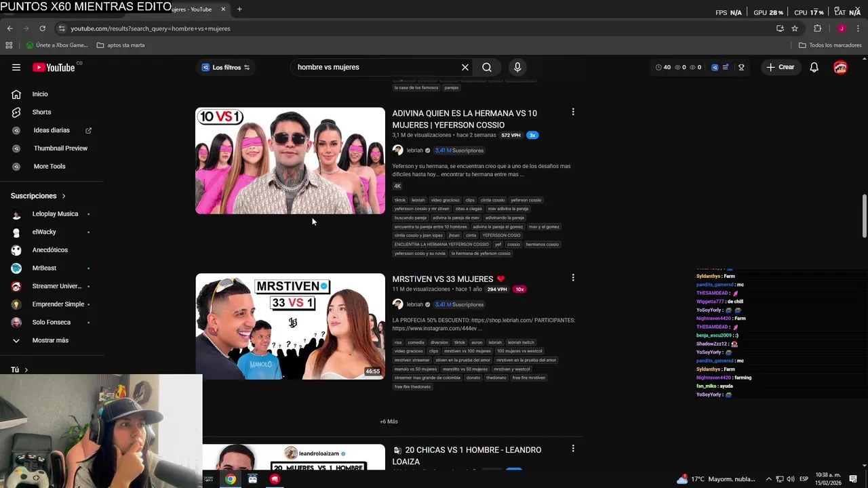Image resolution: width=868 pixels, height=488 pixels.
Task: Open the Adivina Quien Es La Hermana video title
Action: (465, 119)
